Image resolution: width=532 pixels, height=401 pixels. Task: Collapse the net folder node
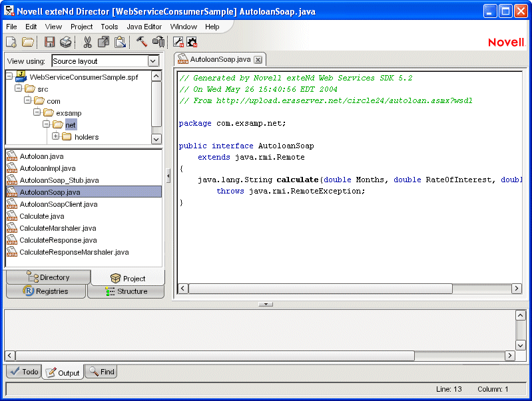pyautogui.click(x=46, y=124)
